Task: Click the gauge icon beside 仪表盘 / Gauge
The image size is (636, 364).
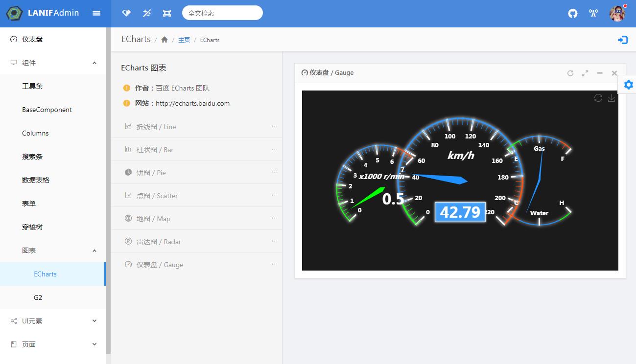Action: coord(128,264)
